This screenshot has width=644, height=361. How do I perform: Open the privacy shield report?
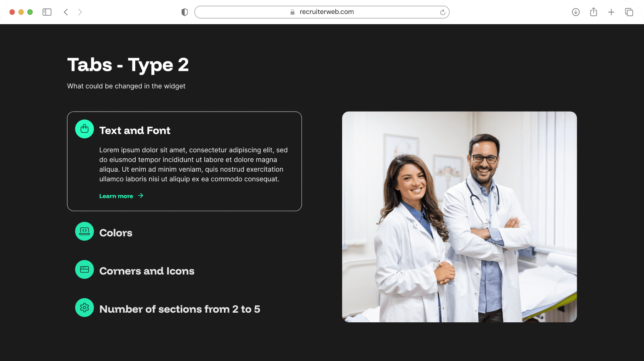click(185, 12)
